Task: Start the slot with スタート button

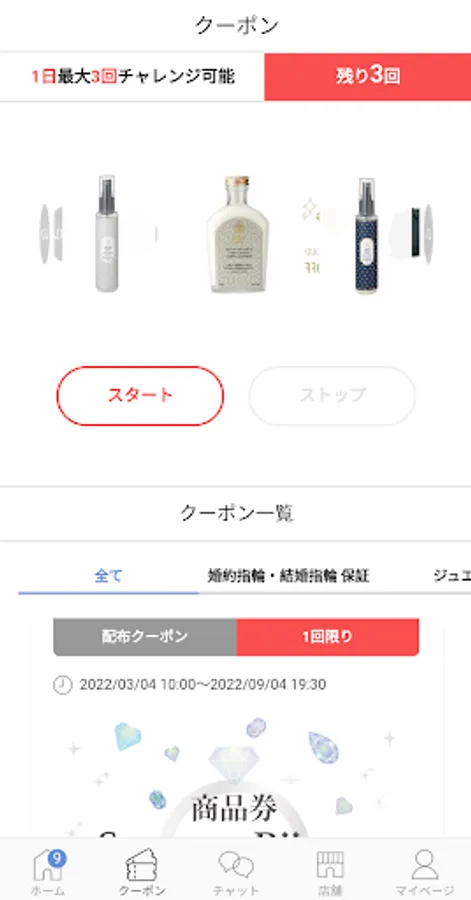Action: [x=140, y=395]
